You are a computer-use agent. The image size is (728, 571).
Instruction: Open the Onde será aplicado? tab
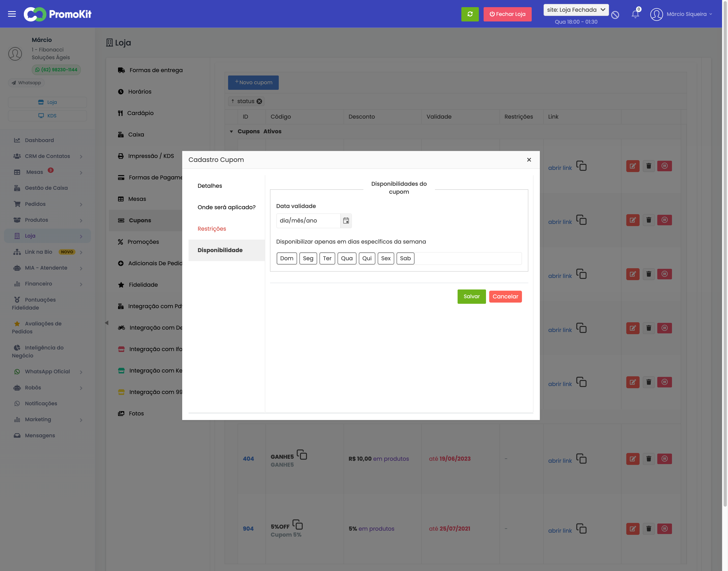point(227,207)
